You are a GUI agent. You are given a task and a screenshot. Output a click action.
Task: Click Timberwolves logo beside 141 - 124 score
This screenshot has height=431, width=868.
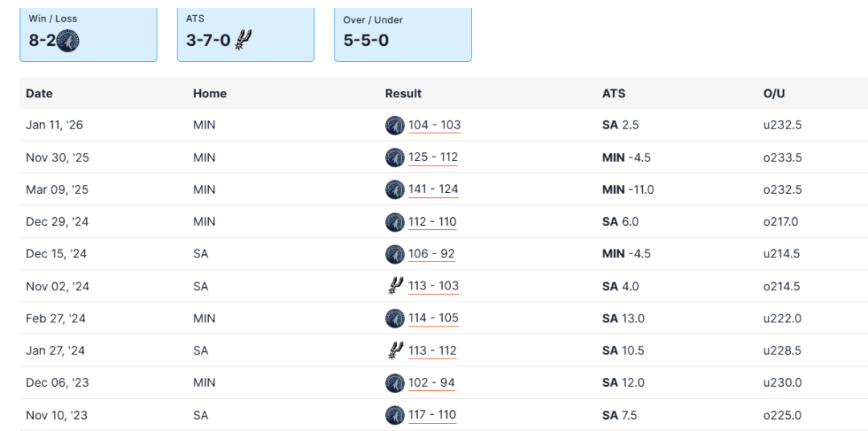395,190
